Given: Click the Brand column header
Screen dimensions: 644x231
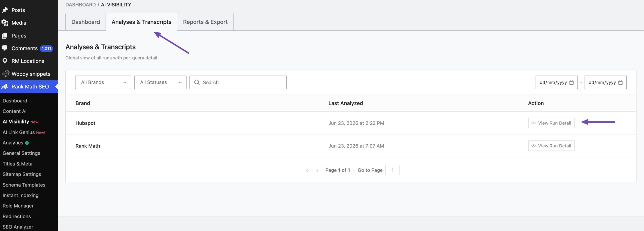Looking at the screenshot, I should [x=83, y=103].
